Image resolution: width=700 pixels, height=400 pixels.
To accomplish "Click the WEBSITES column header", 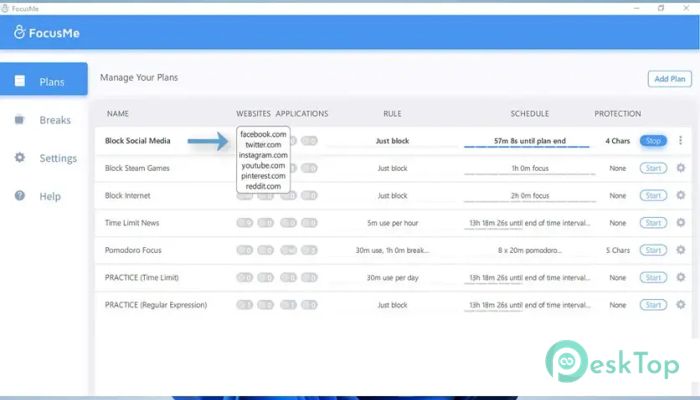I will tap(253, 114).
